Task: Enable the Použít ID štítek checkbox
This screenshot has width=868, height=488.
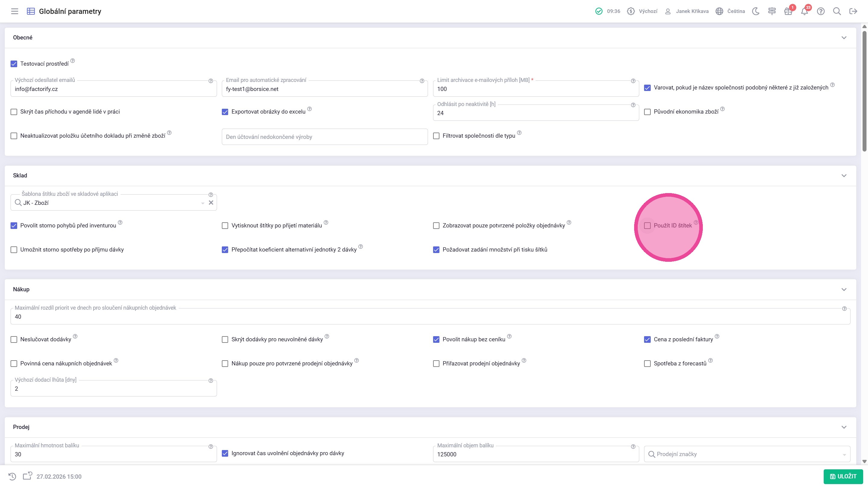Action: (x=647, y=226)
